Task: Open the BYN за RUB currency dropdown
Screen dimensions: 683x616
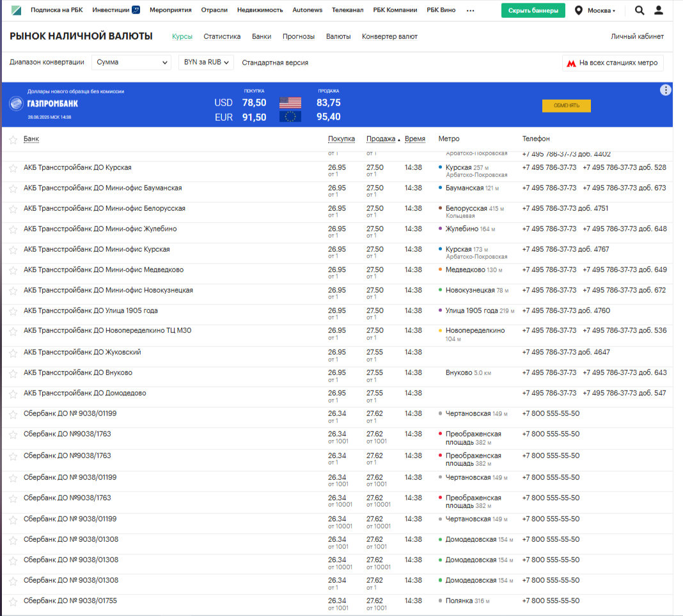Action: click(x=206, y=62)
